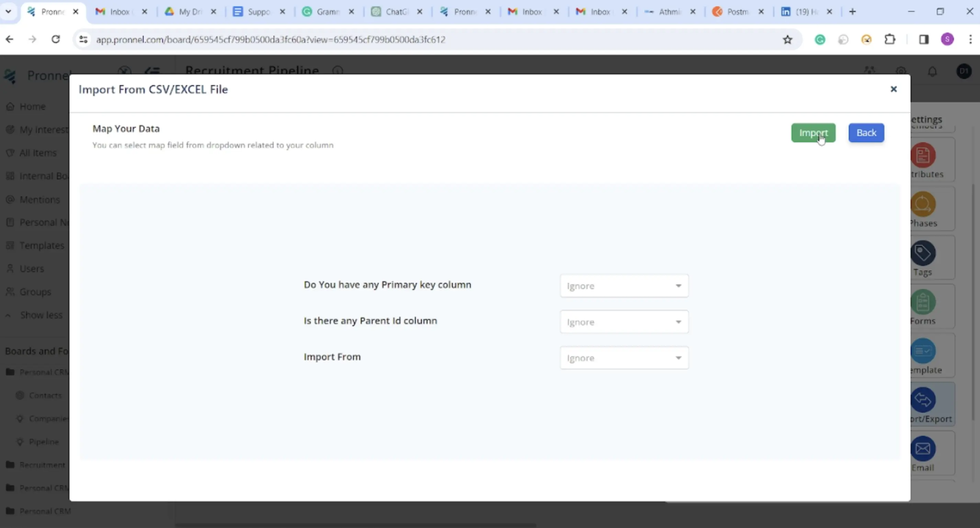
Task: Open the Import From dropdown
Action: point(624,358)
